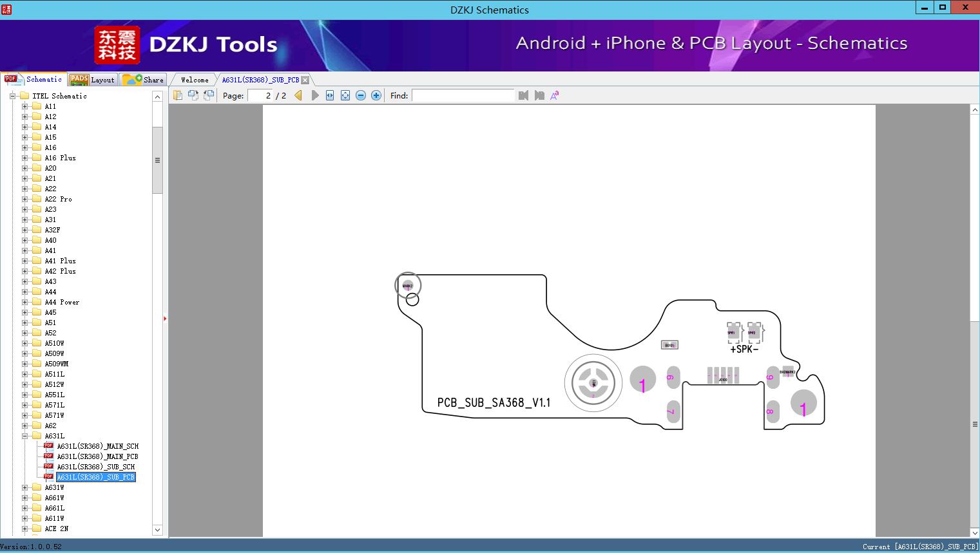Click the fit page icon

[345, 95]
